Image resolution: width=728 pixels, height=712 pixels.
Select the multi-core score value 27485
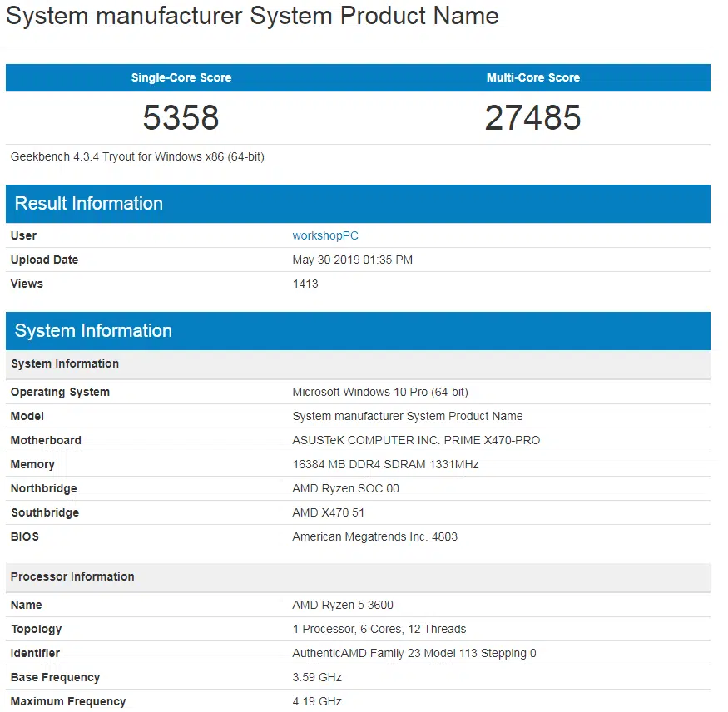click(x=533, y=117)
